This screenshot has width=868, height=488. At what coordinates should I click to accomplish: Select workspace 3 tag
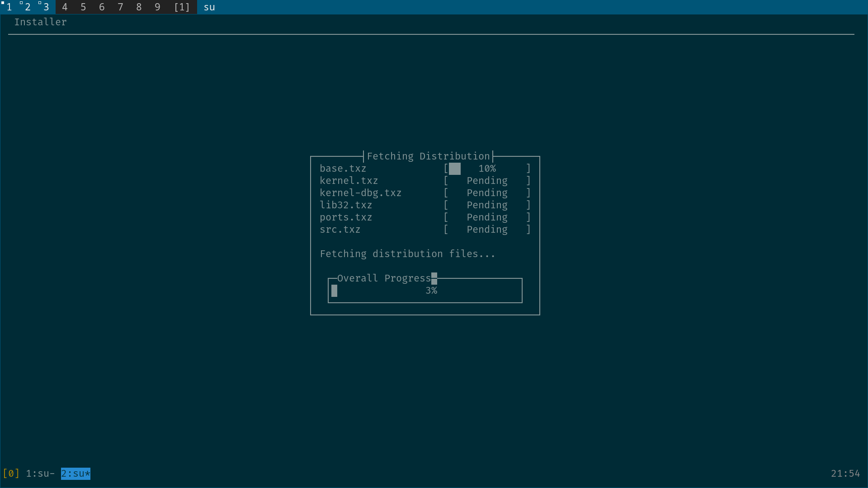pos(46,7)
